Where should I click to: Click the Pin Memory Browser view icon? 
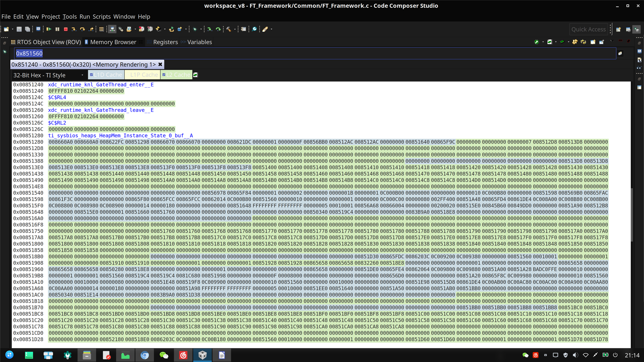(602, 42)
